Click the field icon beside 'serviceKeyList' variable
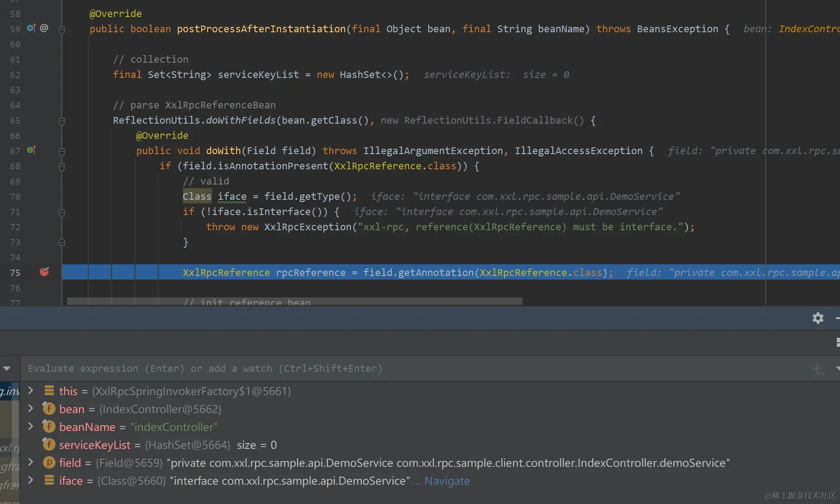Image resolution: width=840 pixels, height=504 pixels. (x=49, y=444)
